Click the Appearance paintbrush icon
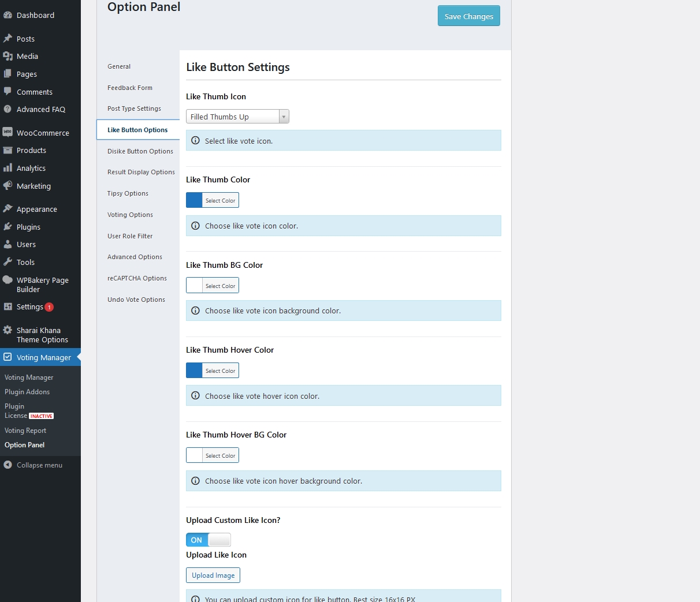The image size is (700, 602). 8,209
